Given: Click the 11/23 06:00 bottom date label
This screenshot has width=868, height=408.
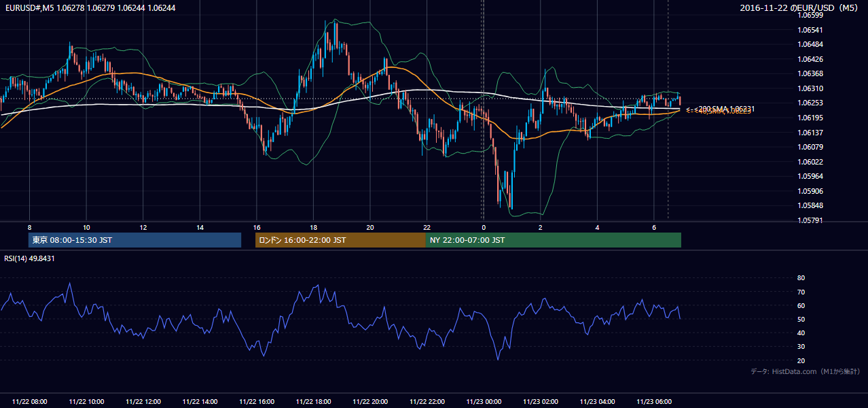Looking at the screenshot, I should click(x=653, y=402).
